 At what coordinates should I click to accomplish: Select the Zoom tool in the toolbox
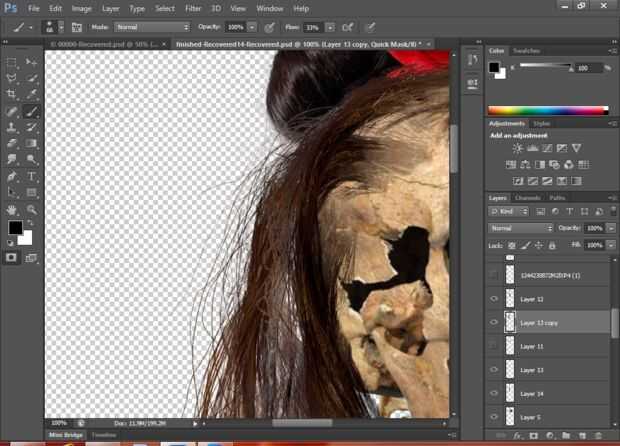tap(31, 210)
